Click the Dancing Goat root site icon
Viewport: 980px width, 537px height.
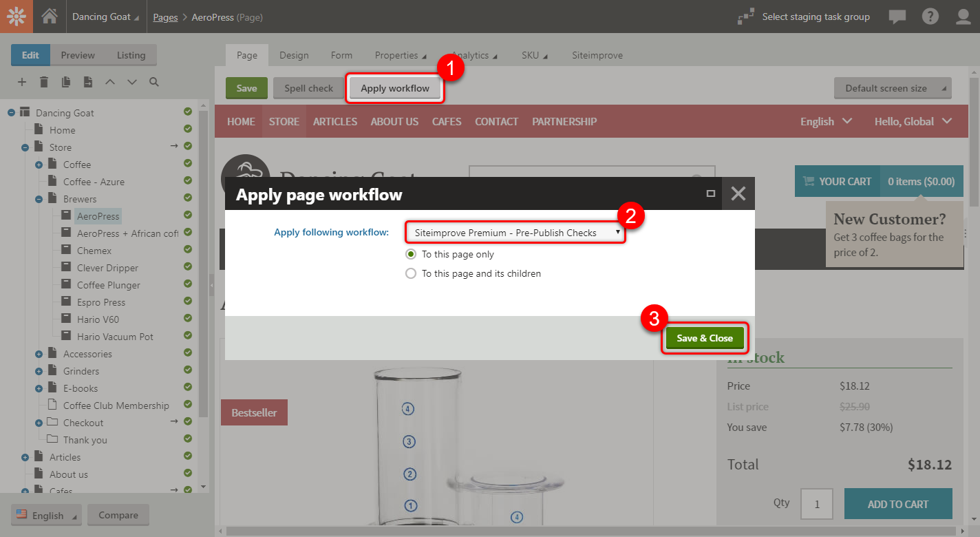coord(25,112)
